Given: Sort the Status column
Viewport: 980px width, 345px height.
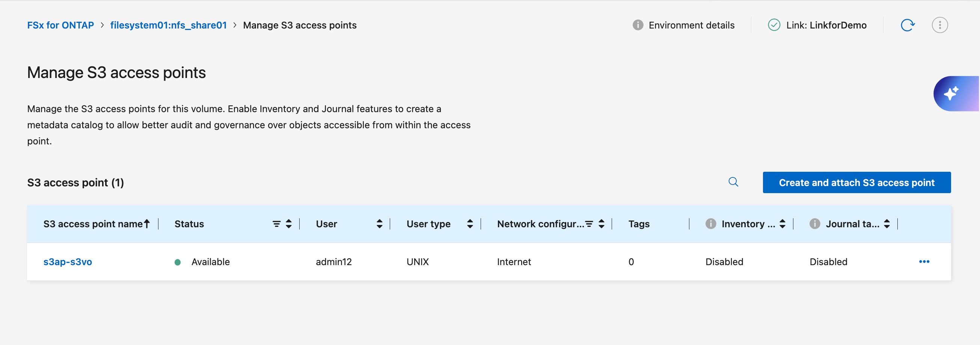Looking at the screenshot, I should click(x=289, y=224).
